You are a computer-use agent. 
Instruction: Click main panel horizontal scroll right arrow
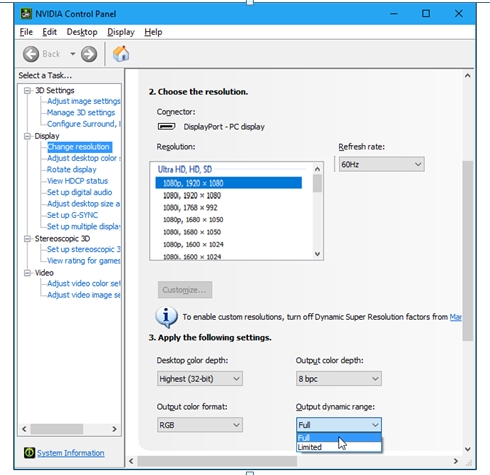click(x=456, y=461)
